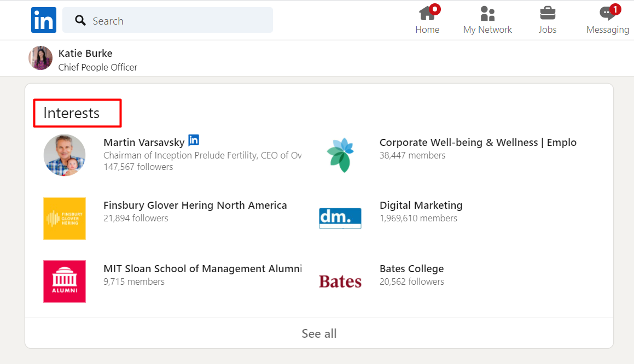
Task: Open Jobs briefcase icon
Action: pyautogui.click(x=548, y=13)
